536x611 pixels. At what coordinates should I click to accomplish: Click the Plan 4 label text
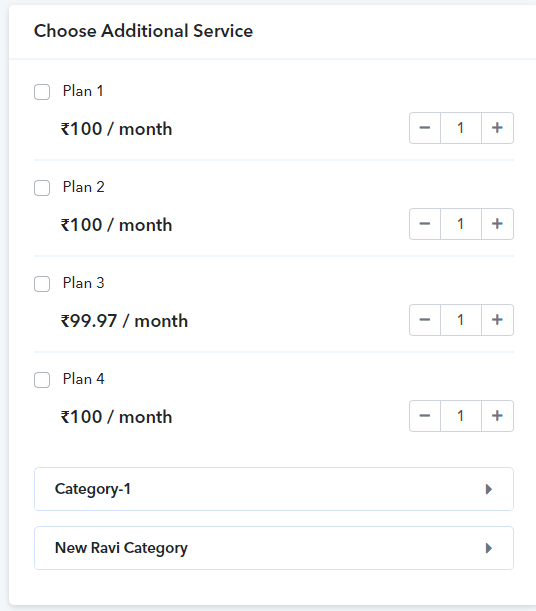click(x=84, y=379)
